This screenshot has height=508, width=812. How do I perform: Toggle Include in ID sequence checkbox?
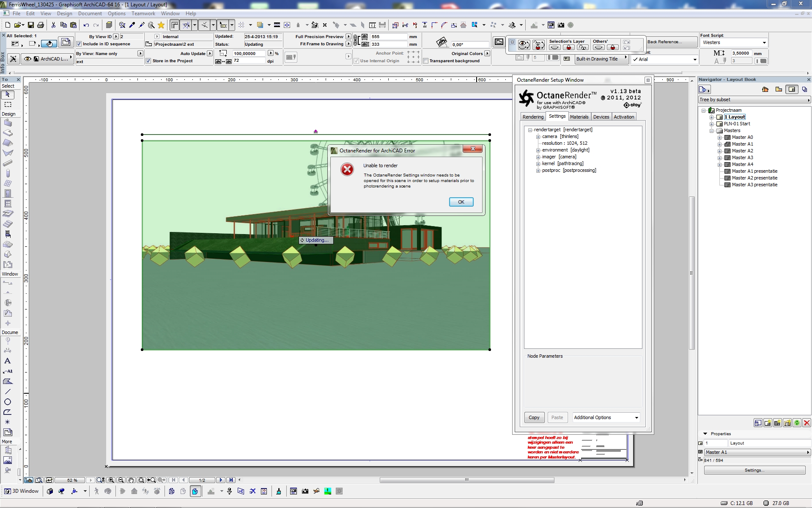79,44
